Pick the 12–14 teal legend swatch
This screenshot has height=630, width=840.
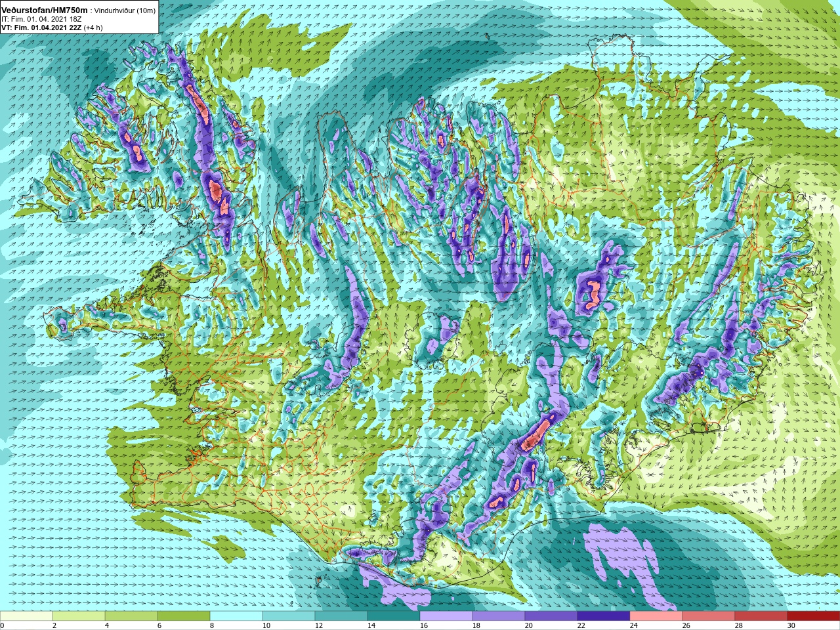click(341, 616)
